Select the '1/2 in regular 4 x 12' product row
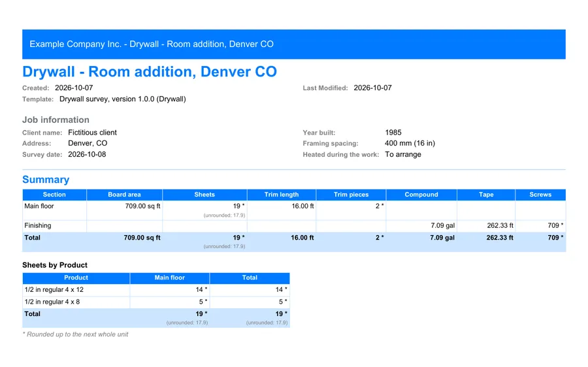The width and height of the screenshot is (588, 367). (156, 290)
